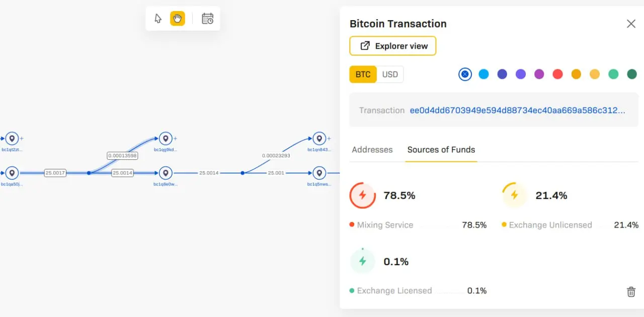Open the Addresses tab

[x=372, y=150]
